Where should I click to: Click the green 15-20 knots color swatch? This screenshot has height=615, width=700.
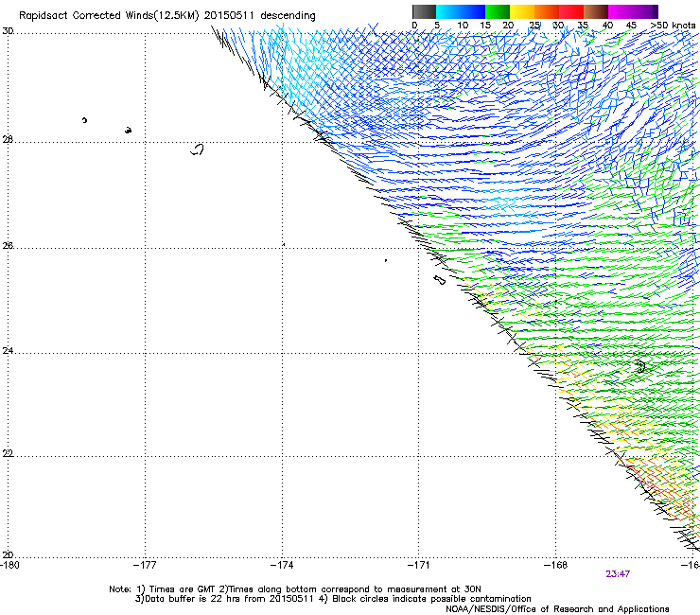click(x=498, y=11)
